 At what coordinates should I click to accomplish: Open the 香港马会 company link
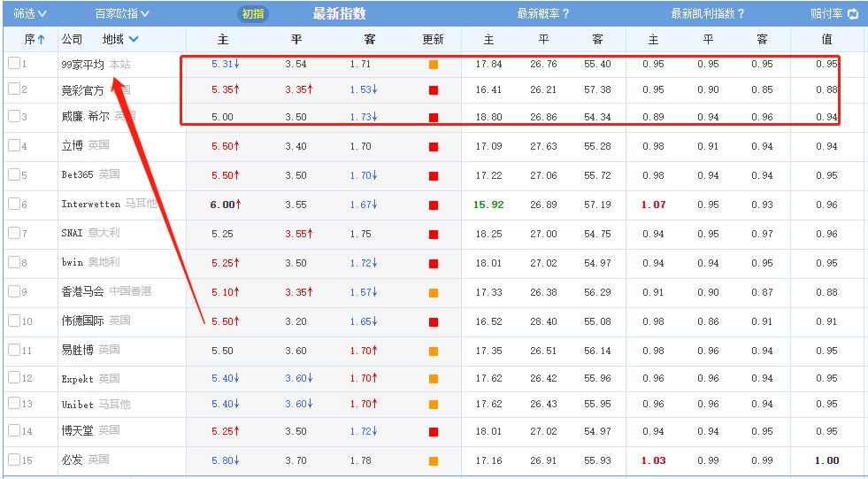(82, 291)
